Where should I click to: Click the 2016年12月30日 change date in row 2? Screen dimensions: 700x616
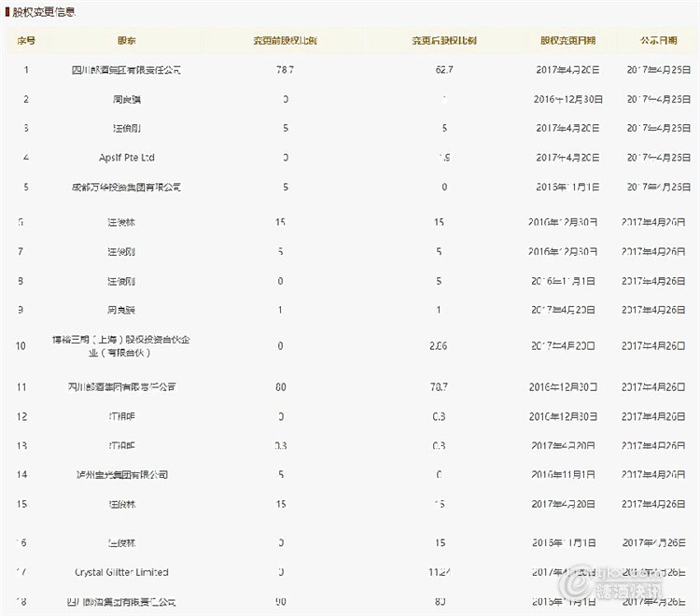click(x=567, y=99)
